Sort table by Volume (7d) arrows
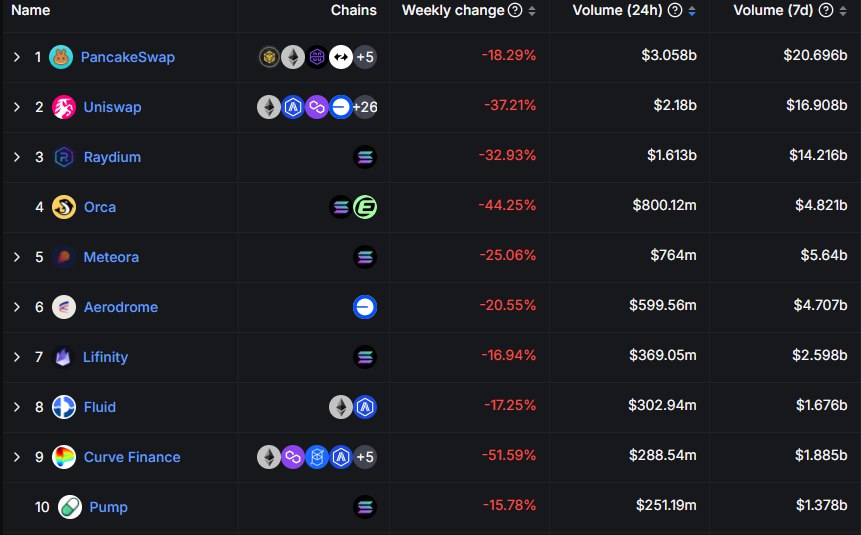 [842, 11]
